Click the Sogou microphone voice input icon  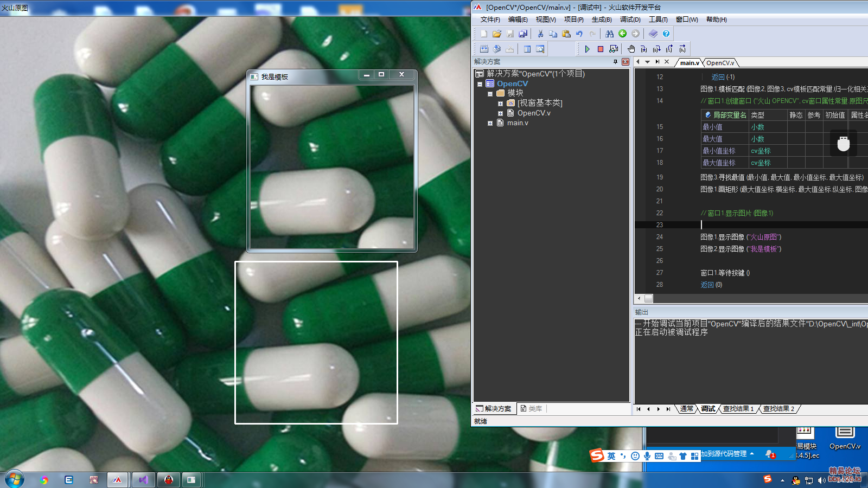[647, 456]
